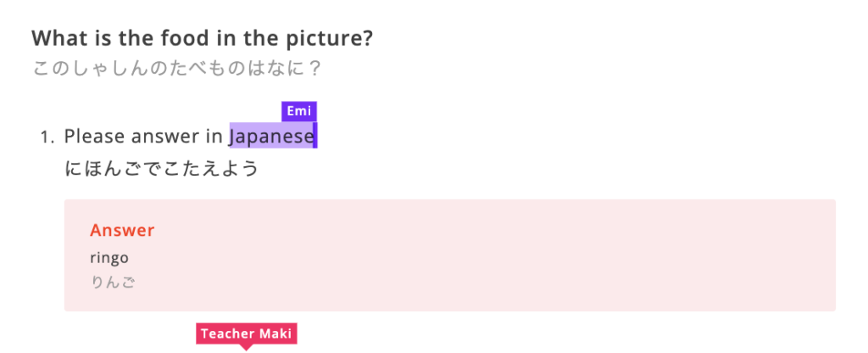Click Teacher Maki's pink name tag

246,333
